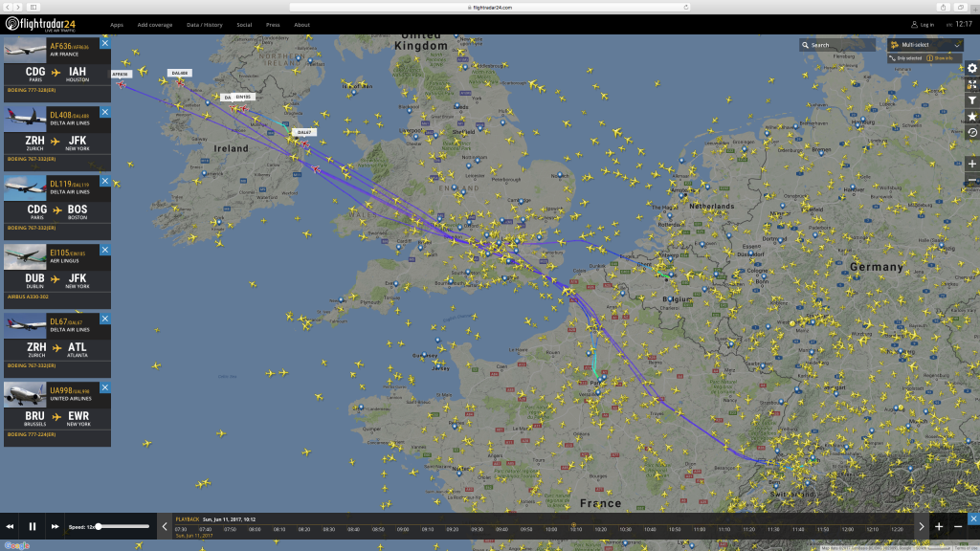Open map settings gear icon
The width and height of the screenshot is (980, 551).
point(972,68)
